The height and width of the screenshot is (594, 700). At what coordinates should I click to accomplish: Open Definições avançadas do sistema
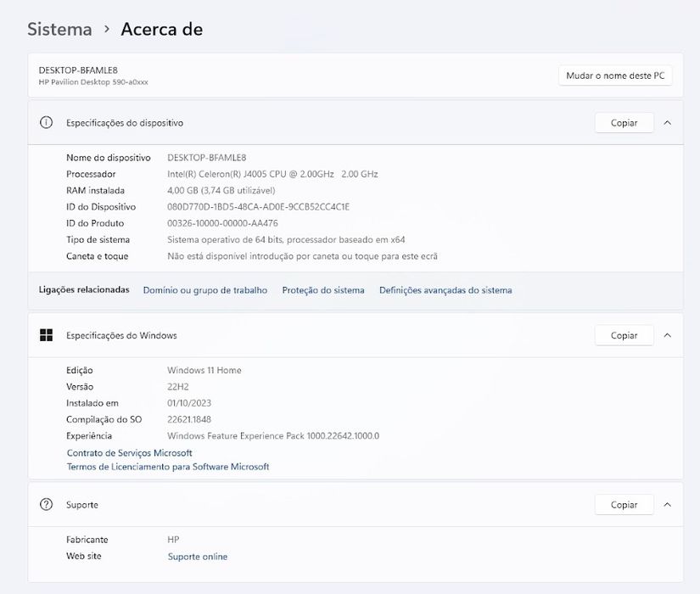click(x=445, y=290)
